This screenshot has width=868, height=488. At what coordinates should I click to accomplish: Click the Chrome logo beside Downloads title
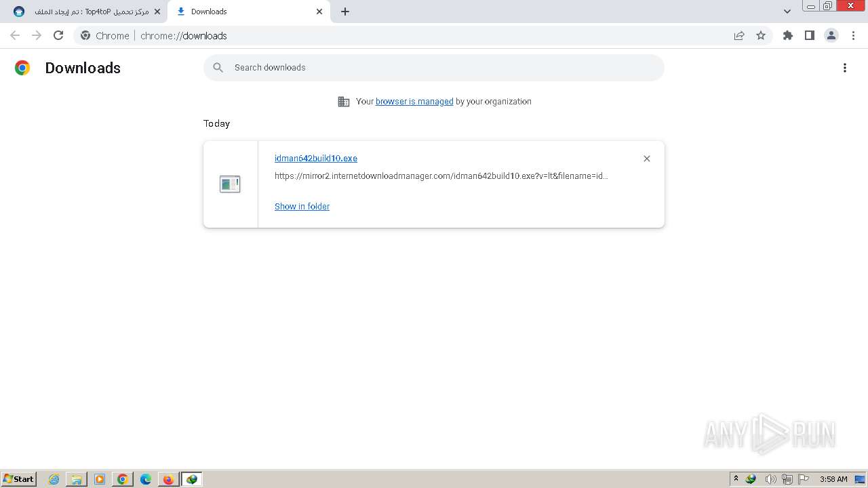22,68
